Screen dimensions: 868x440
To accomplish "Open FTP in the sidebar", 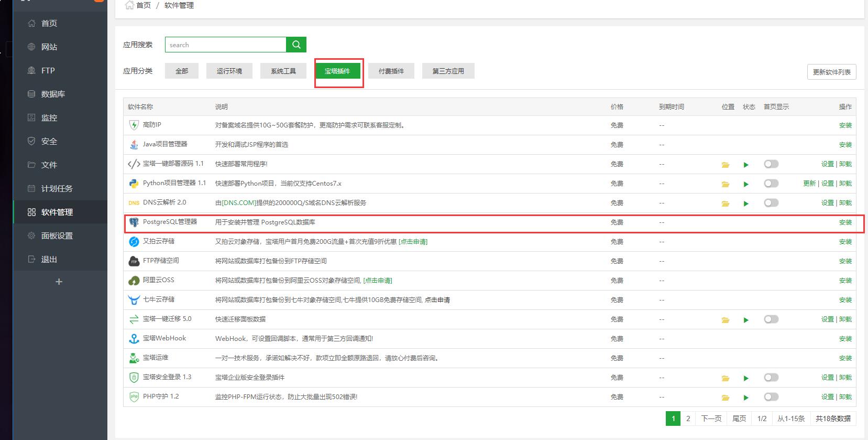I will click(x=60, y=70).
